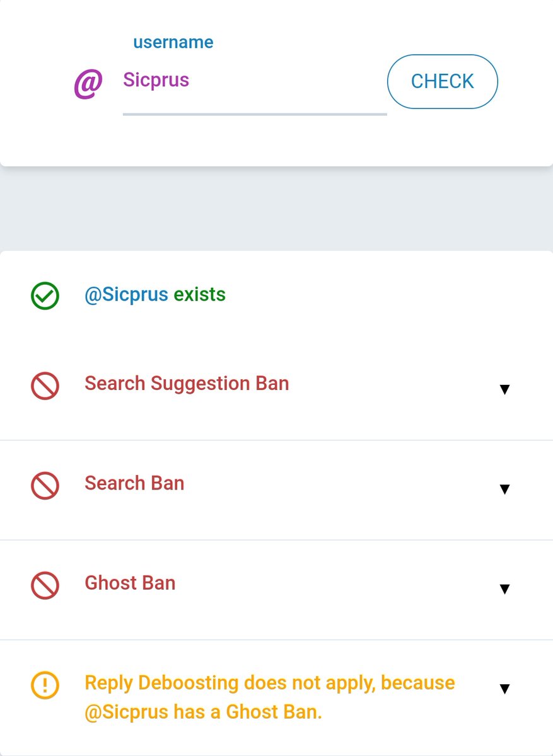The image size is (553, 756).
Task: Click the Search Ban label text
Action: coord(134,483)
